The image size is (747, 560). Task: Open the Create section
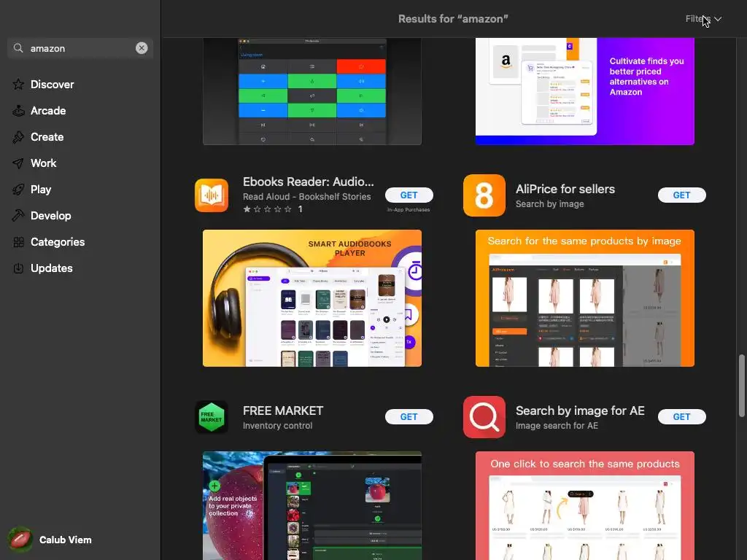(47, 137)
